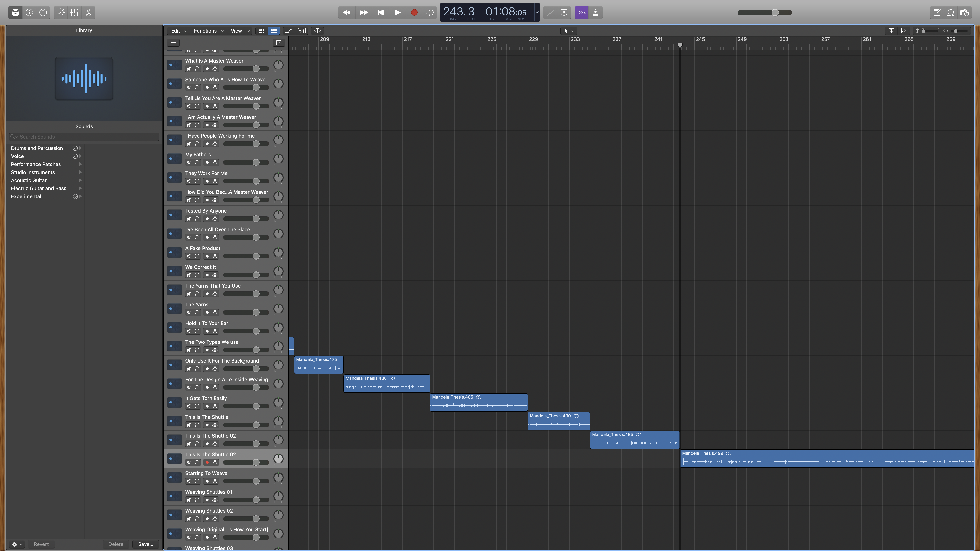Toggle the Metronome button
This screenshot has width=980, height=551.
coord(595,13)
